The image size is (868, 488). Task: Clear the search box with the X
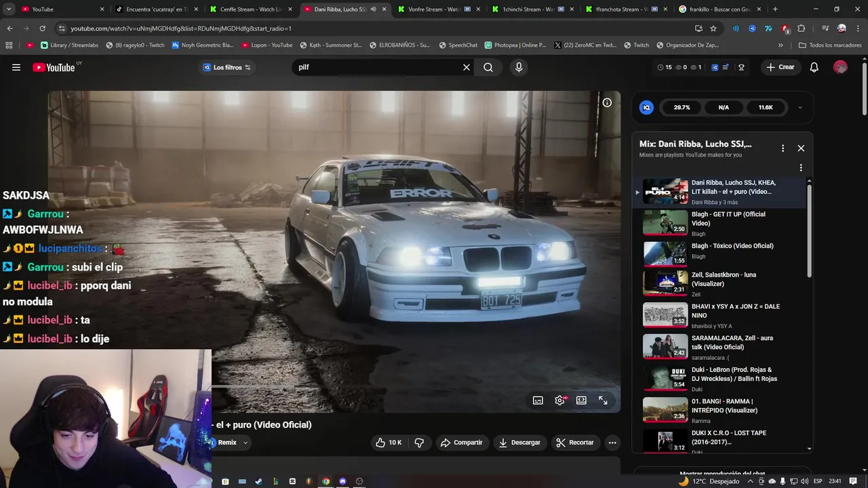tap(467, 67)
